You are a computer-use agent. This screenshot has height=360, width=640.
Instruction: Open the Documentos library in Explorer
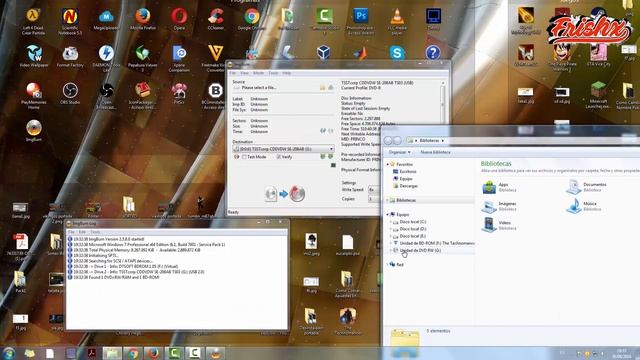click(586, 187)
